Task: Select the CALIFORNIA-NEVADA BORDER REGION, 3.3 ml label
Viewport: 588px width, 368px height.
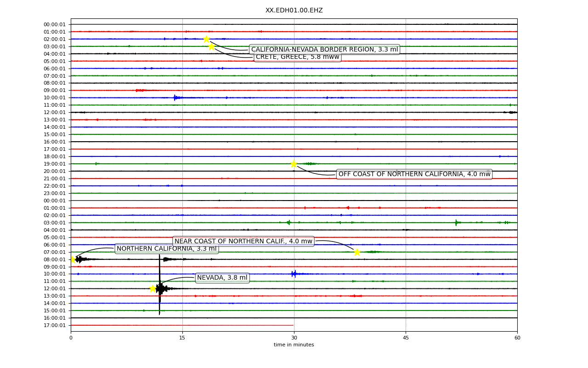Action: click(x=324, y=50)
